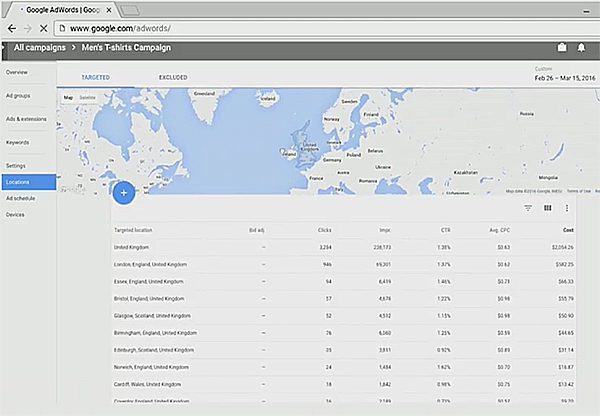Screen dimensions: 600x416
Task: Open Overview in the sidebar
Action: 17,72
